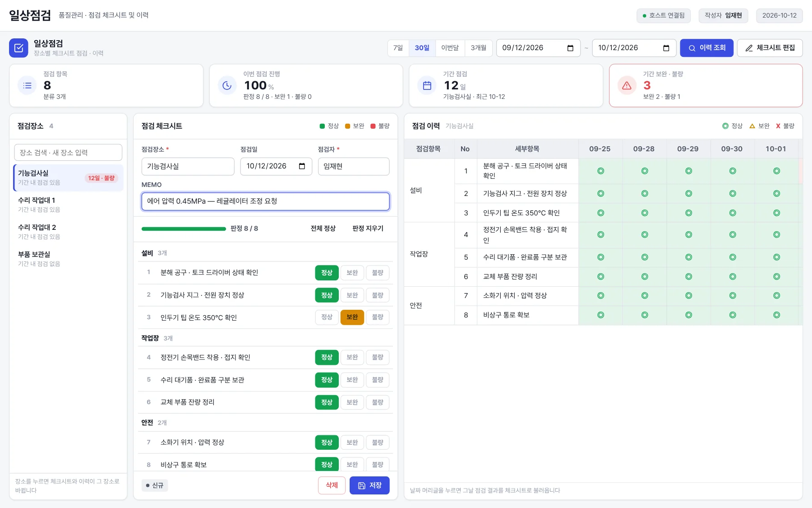Click 정상 circle for item 1 on 09-25
This screenshot has width=812, height=508.
[x=600, y=171]
